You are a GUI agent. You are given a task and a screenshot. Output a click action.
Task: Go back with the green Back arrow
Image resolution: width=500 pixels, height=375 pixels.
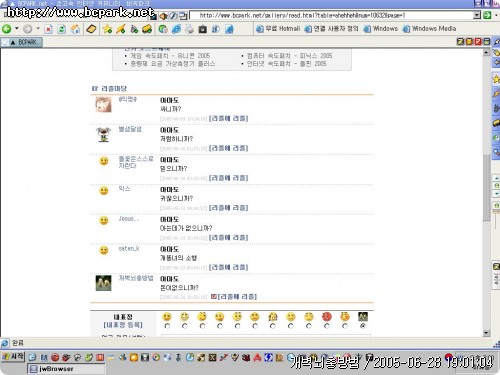pos(6,29)
